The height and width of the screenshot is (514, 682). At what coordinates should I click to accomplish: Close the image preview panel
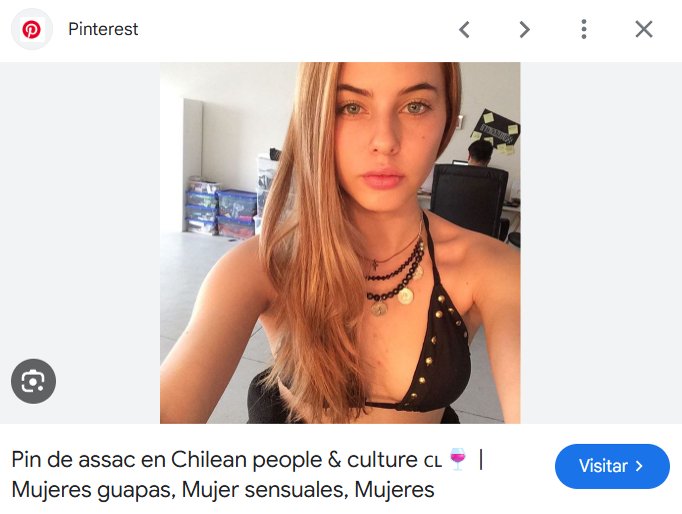tap(644, 30)
